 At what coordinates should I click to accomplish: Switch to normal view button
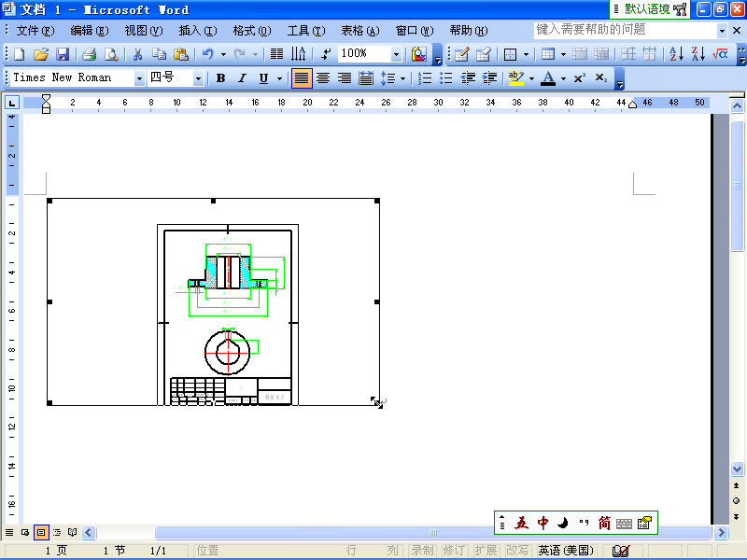pyautogui.click(x=9, y=532)
